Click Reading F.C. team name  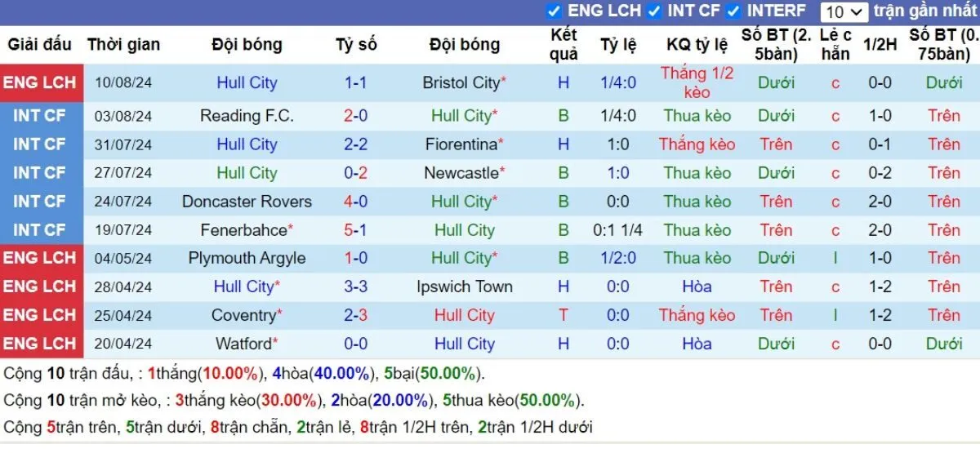coord(247,116)
